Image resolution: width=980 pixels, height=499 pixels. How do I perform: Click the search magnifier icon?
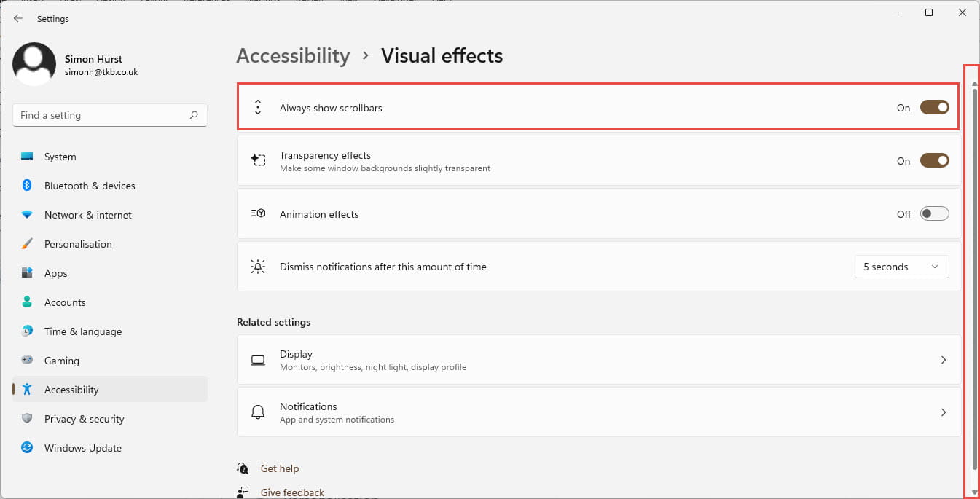[194, 115]
